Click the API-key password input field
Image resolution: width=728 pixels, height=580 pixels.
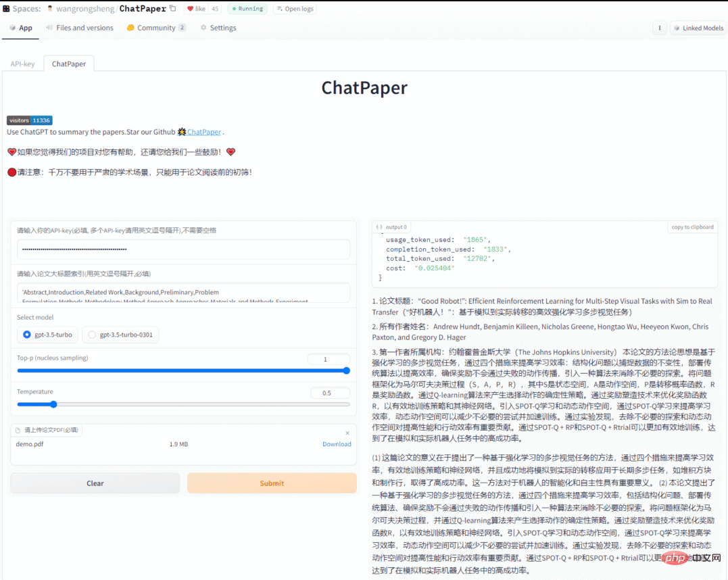pos(183,249)
